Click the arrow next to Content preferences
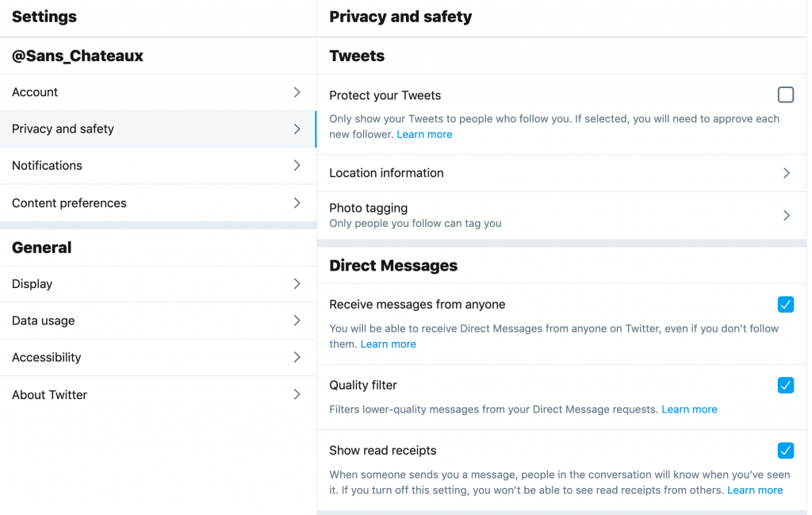 pos(297,203)
